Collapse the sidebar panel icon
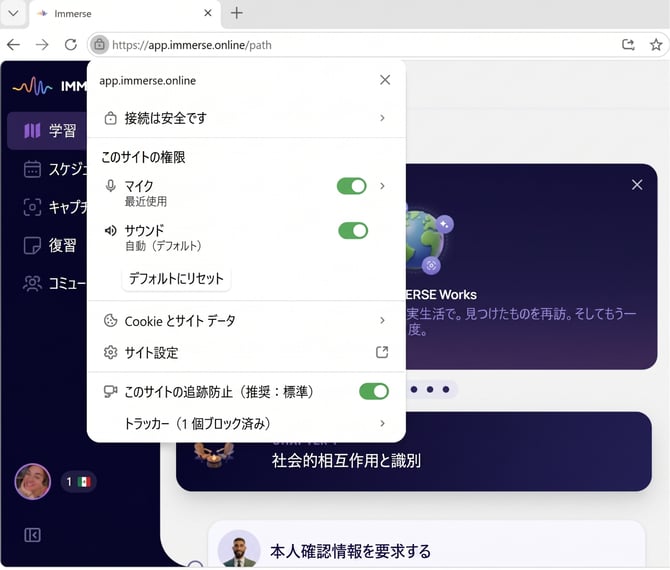 coord(32,535)
